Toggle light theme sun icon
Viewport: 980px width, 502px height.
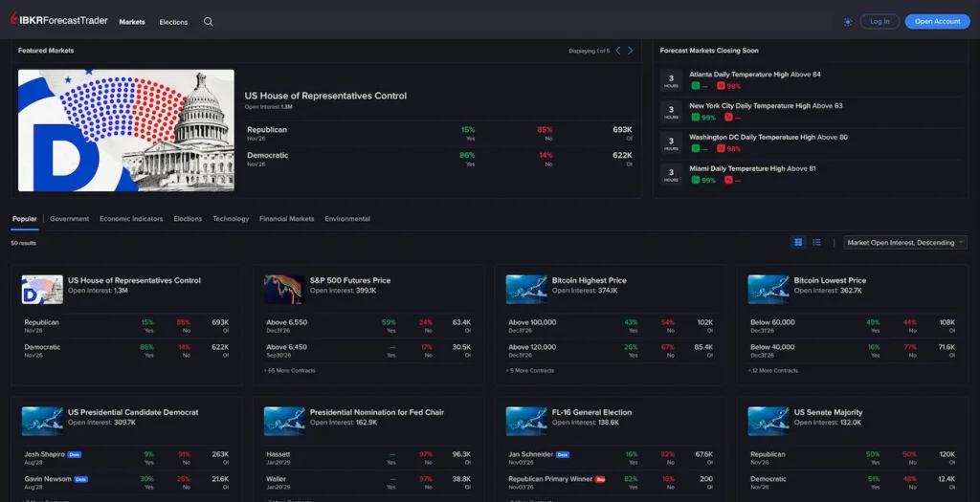(x=848, y=22)
